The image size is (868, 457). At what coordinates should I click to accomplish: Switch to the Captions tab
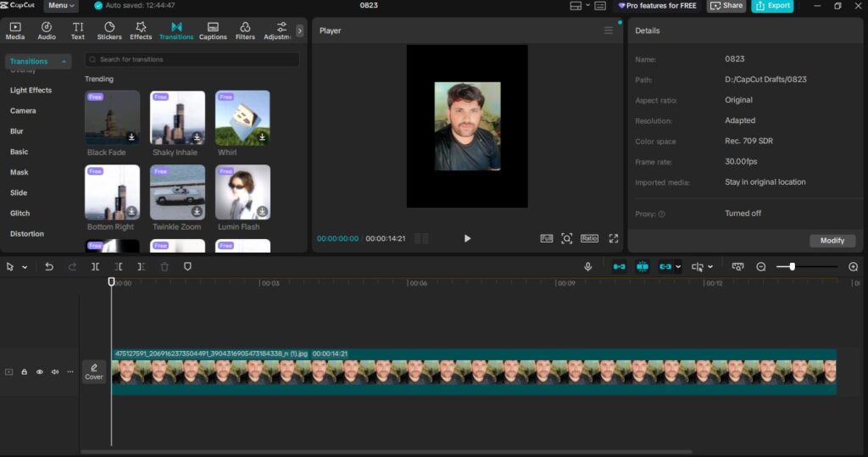click(213, 31)
